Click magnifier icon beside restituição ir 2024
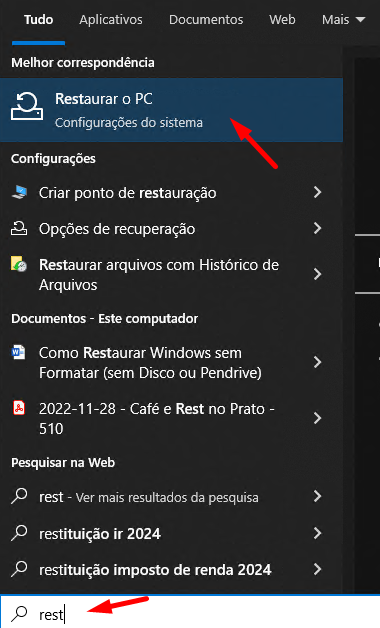This screenshot has height=628, width=380. 19,533
